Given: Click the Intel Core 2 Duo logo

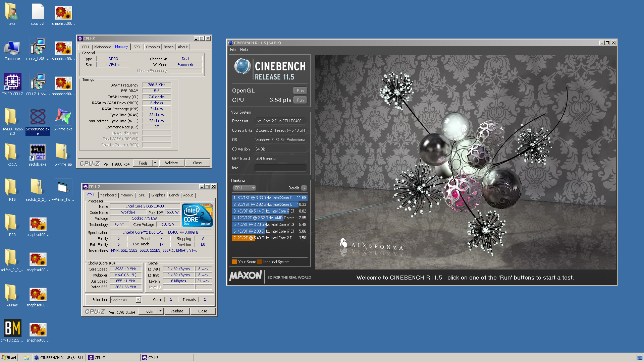Looking at the screenshot, I should (x=197, y=215).
